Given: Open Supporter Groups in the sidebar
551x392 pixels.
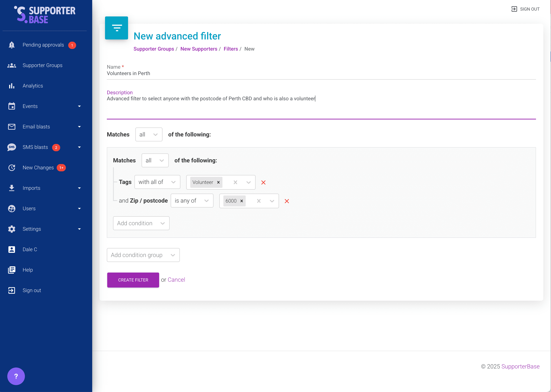Looking at the screenshot, I should pos(43,65).
